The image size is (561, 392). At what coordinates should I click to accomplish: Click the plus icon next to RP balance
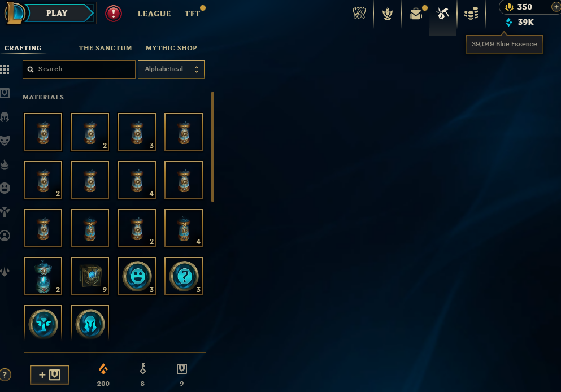556,7
